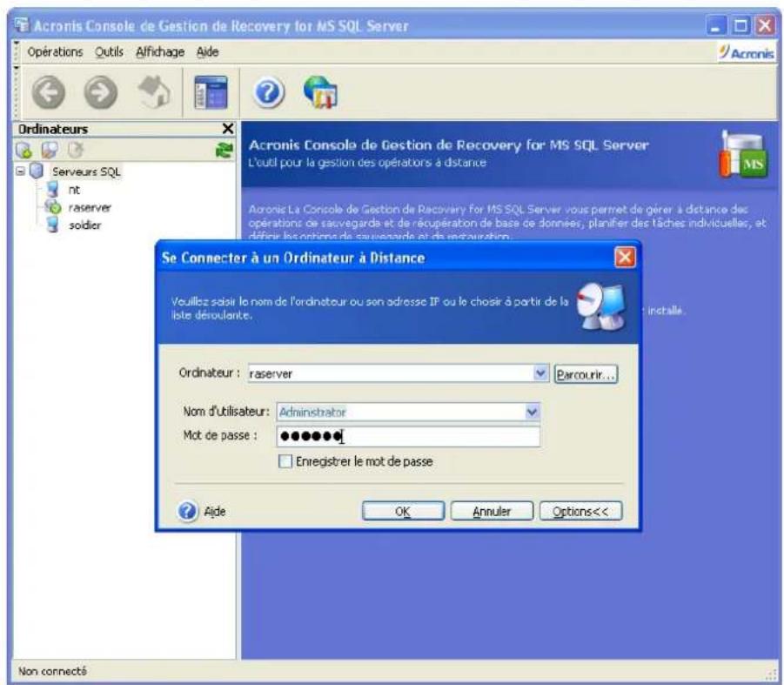Click the Back arrow toolbar icon
Viewport: 784px width, 685px height.
coord(49,92)
